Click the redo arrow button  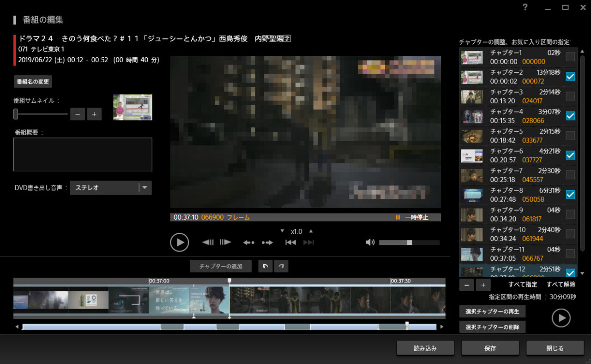click(281, 266)
